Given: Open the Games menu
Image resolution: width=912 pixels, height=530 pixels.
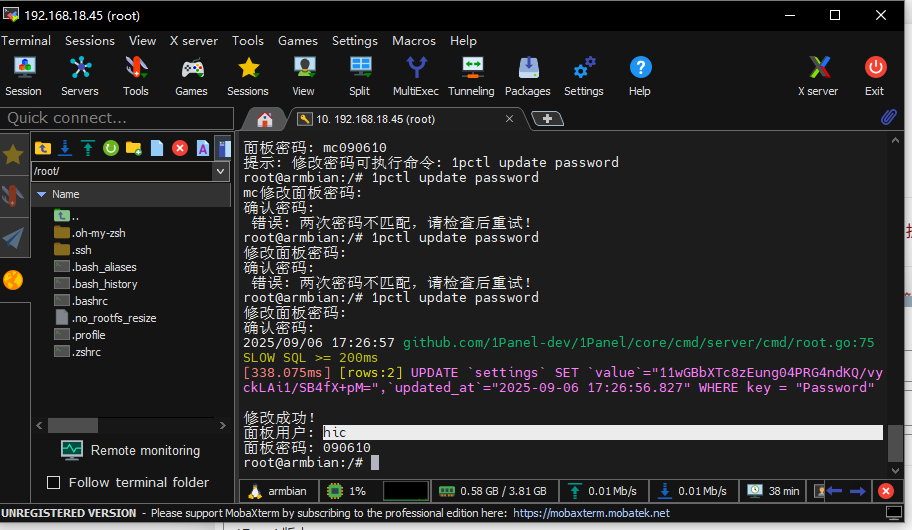Looking at the screenshot, I should (x=298, y=41).
